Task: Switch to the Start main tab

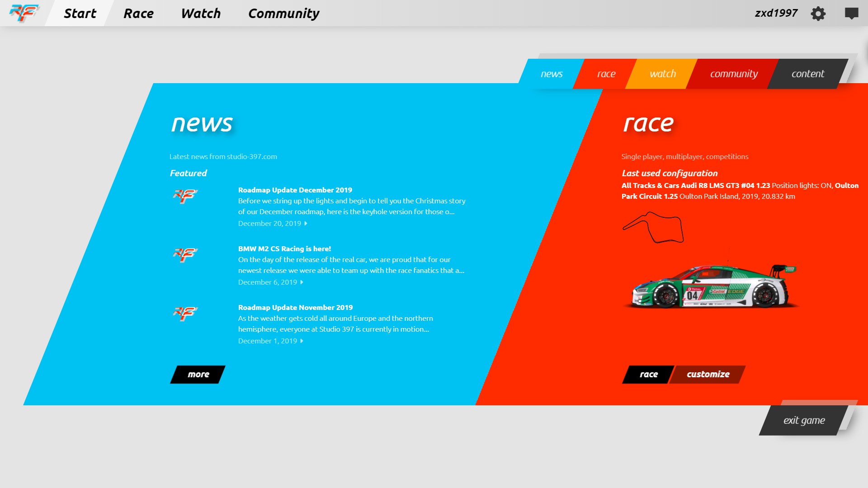Action: pyautogui.click(x=80, y=13)
